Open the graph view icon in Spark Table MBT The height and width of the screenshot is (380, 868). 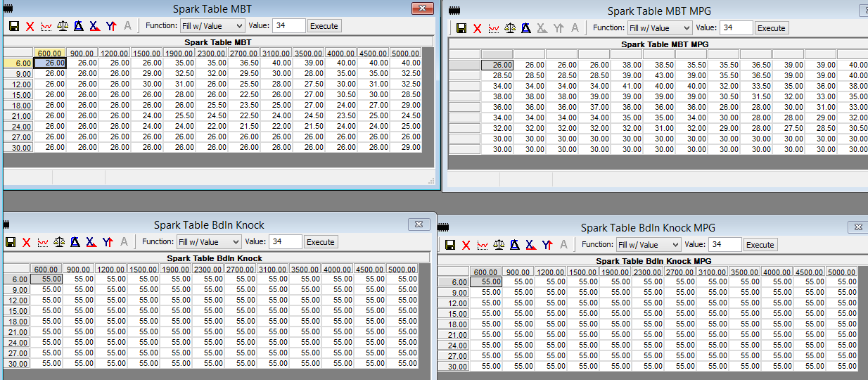[x=46, y=26]
